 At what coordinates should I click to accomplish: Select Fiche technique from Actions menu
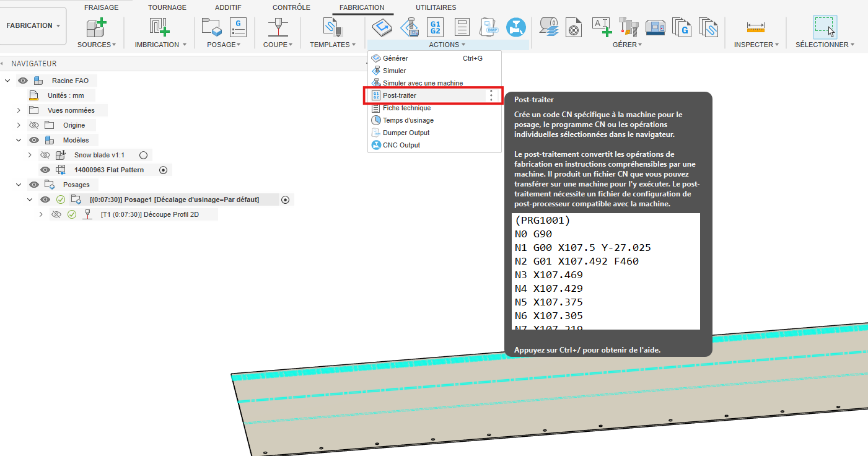(x=434, y=108)
